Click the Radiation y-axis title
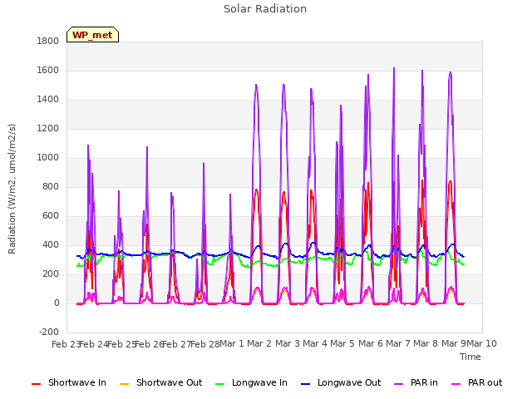532x399 pixels. [12, 189]
